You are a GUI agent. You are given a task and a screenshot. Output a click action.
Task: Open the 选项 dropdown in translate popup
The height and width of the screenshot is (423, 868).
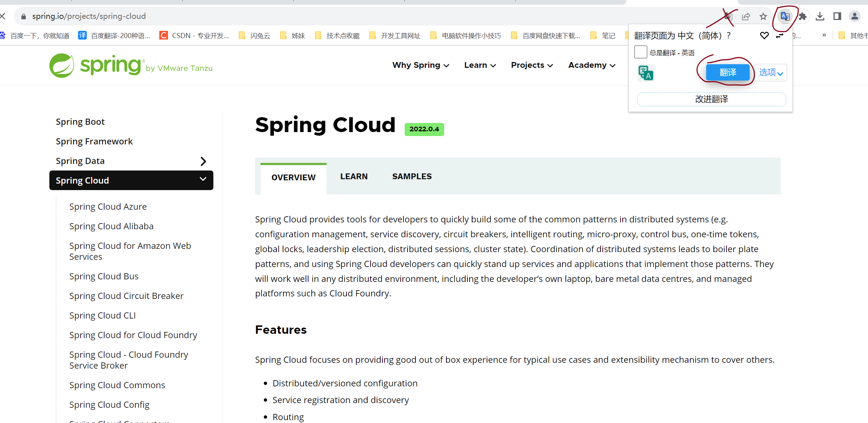pos(771,73)
